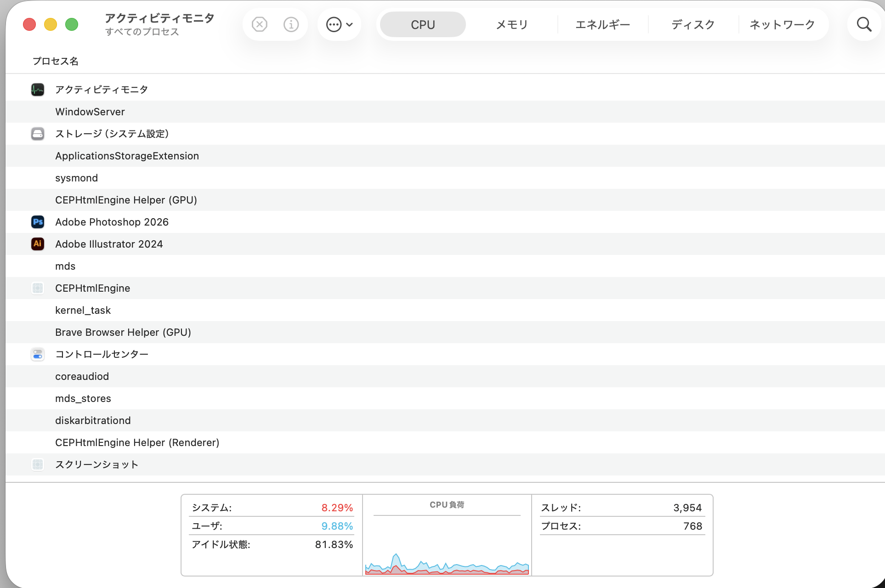Click the stop process (X) icon
885x588 pixels.
[x=260, y=24]
